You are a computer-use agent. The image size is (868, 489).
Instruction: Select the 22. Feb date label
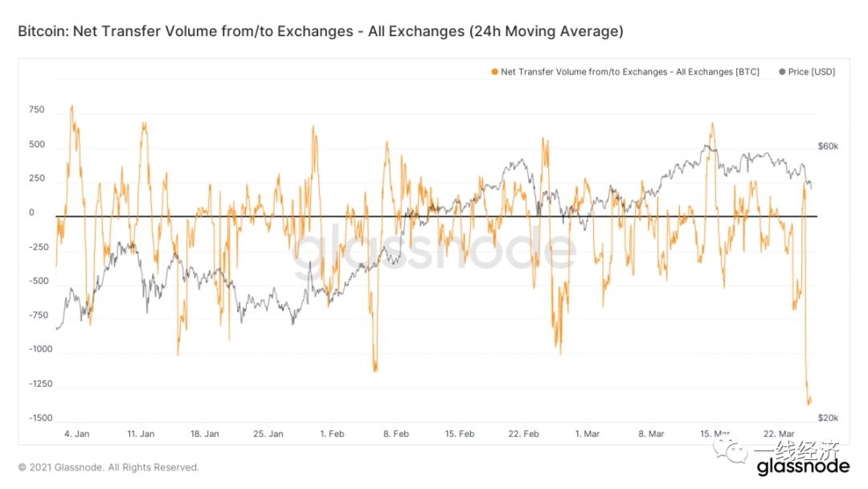click(524, 434)
